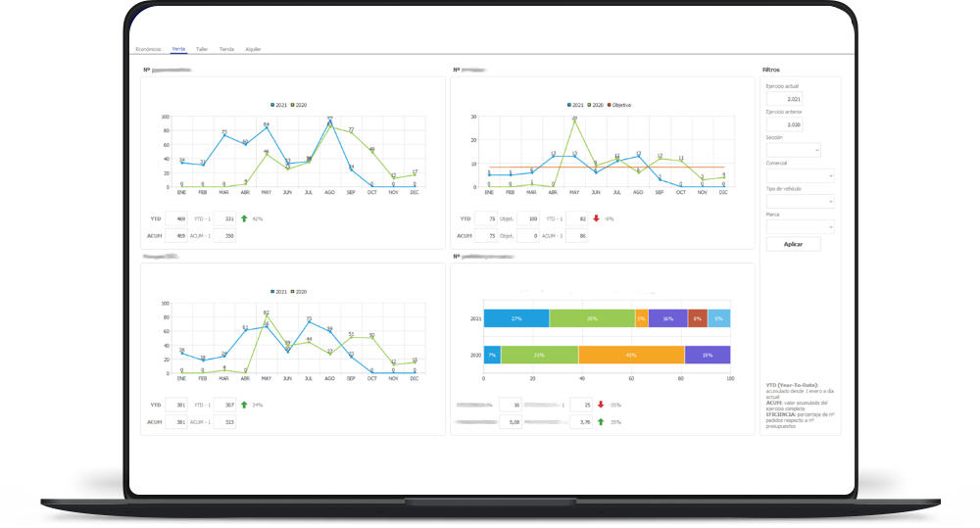
Task: Go to the Alquiler tab
Action: [x=253, y=49]
